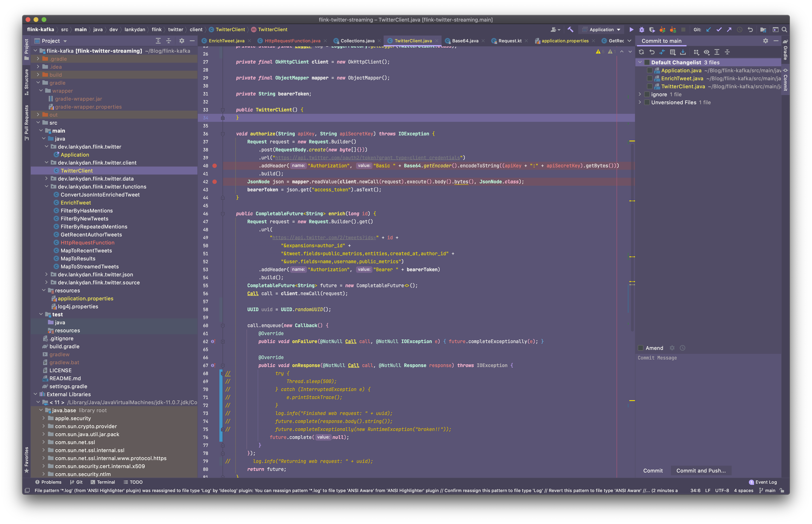Remove the breakpoint on line 42
This screenshot has height=524, width=812.
click(215, 182)
